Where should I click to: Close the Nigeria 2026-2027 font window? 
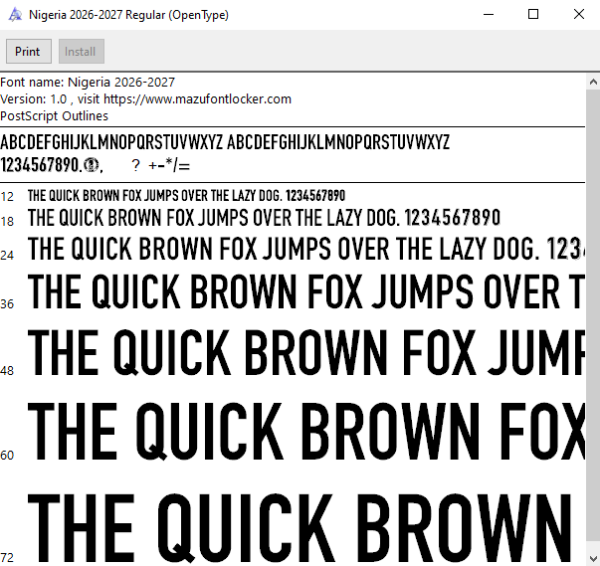tap(579, 15)
